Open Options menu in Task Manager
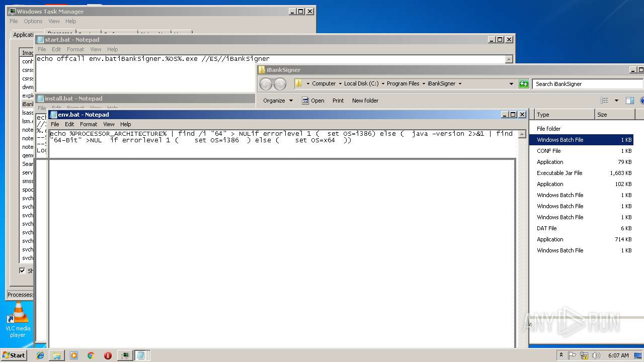Screen dimensions: 644x362 point(33,21)
